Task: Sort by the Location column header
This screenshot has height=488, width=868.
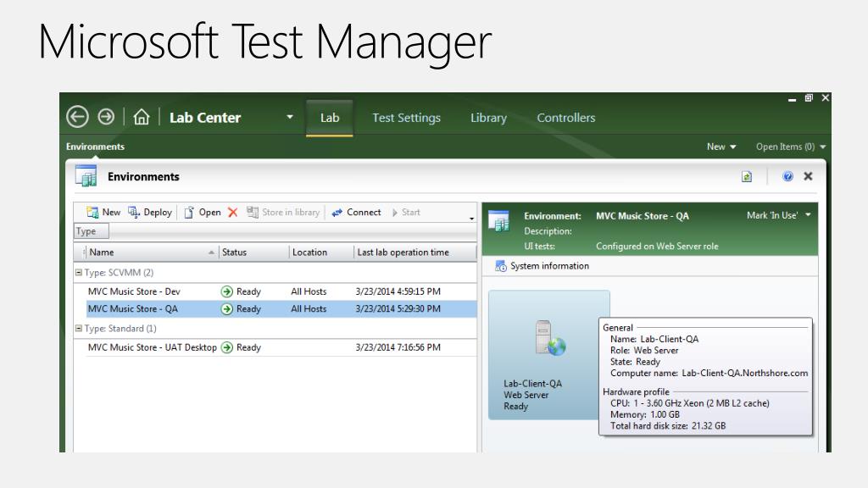Action: pos(321,252)
